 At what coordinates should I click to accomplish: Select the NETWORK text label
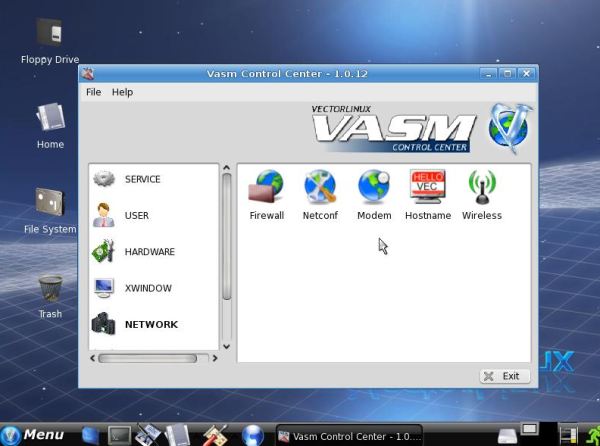[x=151, y=324]
